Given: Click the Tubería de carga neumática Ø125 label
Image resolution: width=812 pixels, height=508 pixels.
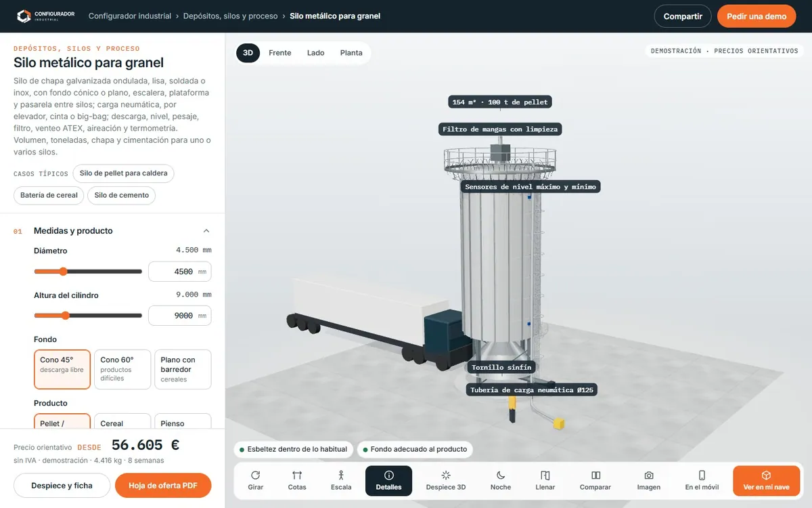Looking at the screenshot, I should click(532, 389).
